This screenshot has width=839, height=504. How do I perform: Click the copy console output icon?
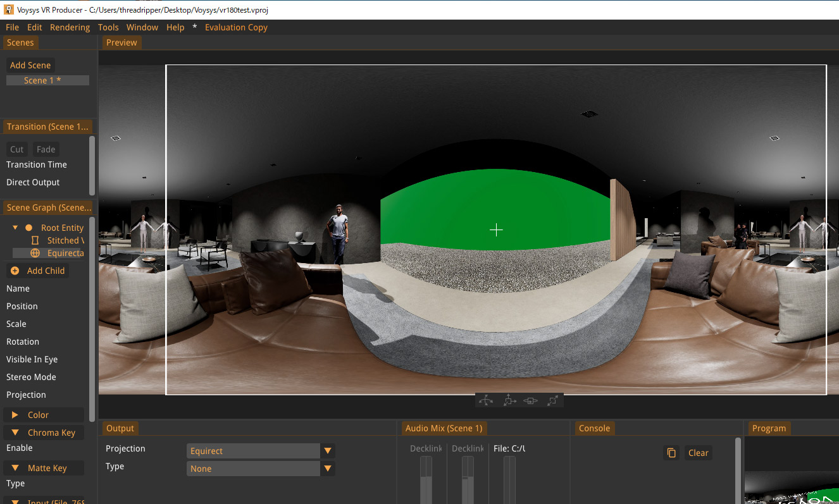click(671, 453)
